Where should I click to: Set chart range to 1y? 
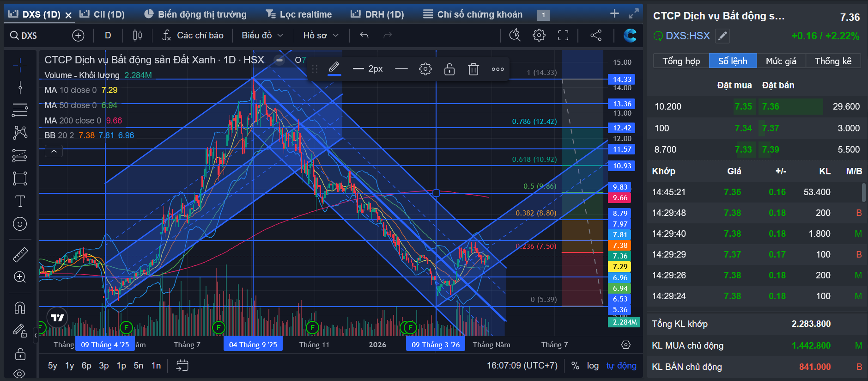(x=70, y=366)
